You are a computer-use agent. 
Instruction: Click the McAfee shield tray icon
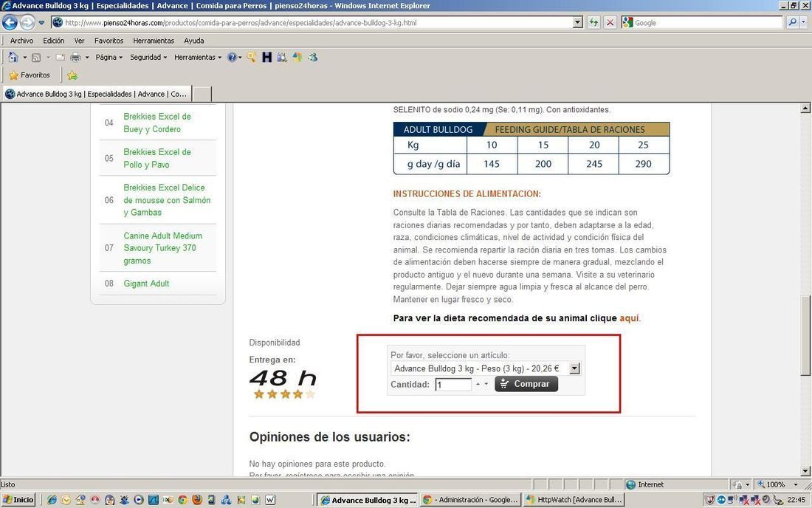point(710,500)
